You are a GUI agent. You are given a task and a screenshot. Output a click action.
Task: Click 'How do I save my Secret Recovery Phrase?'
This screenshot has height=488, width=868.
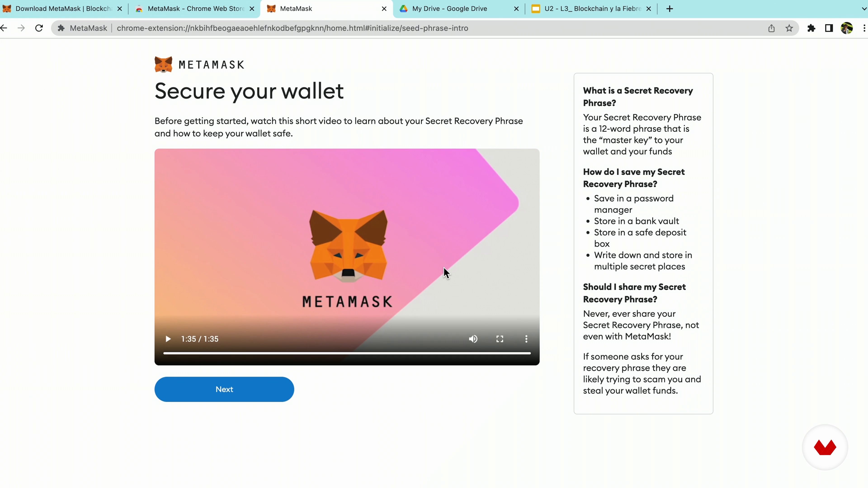(634, 178)
